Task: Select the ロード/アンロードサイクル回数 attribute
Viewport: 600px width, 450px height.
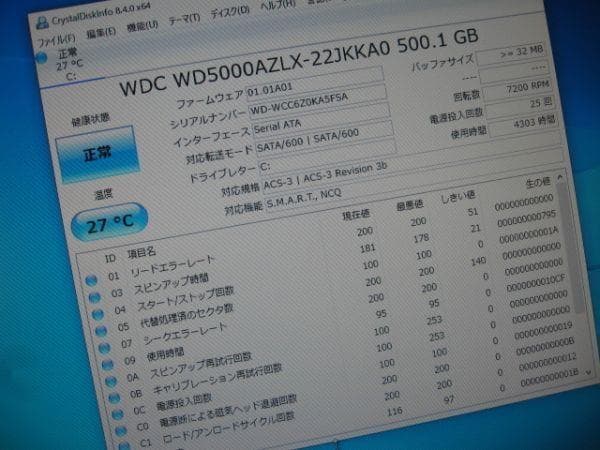Action: (x=228, y=428)
